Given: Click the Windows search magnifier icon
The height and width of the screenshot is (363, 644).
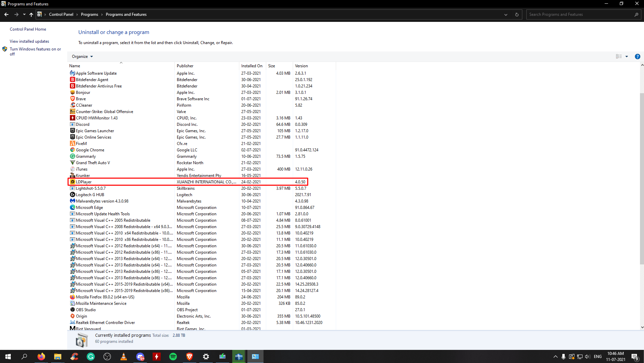Looking at the screenshot, I should pos(24,356).
